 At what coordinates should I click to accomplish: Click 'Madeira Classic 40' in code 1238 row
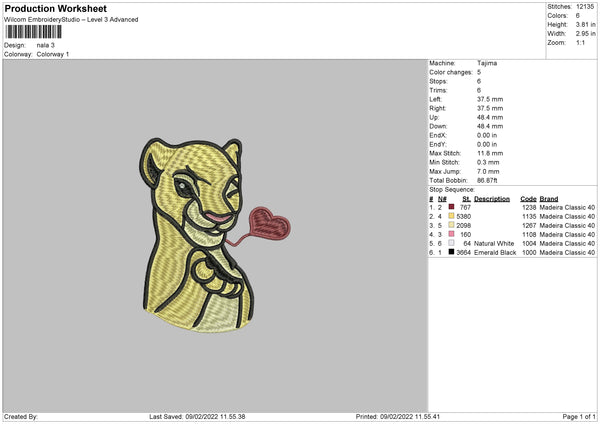pyautogui.click(x=567, y=207)
